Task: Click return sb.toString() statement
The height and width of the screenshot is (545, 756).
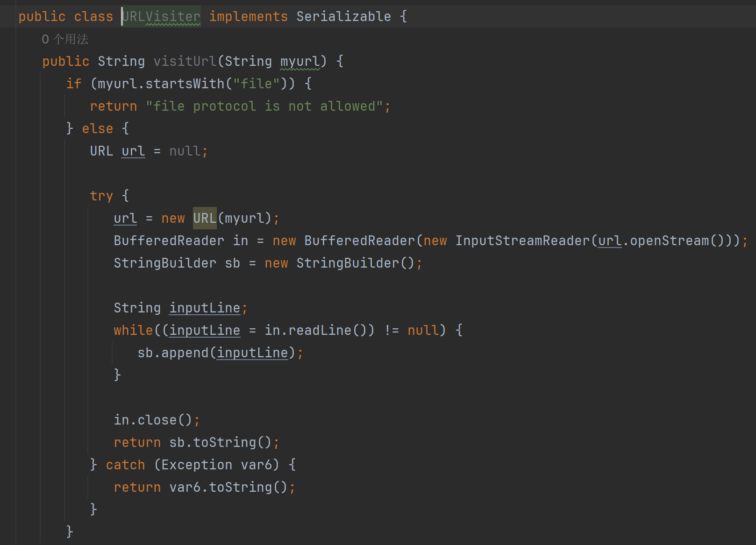Action: pos(197,442)
